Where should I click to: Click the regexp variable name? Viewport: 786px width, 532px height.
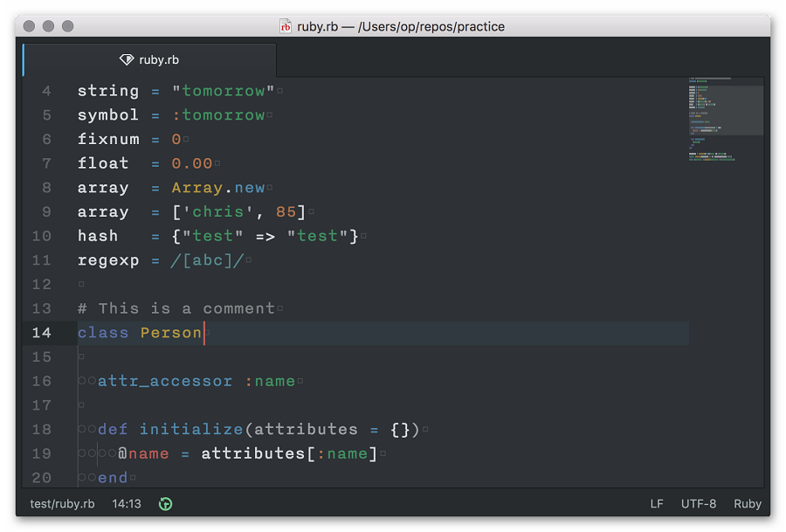coord(108,260)
